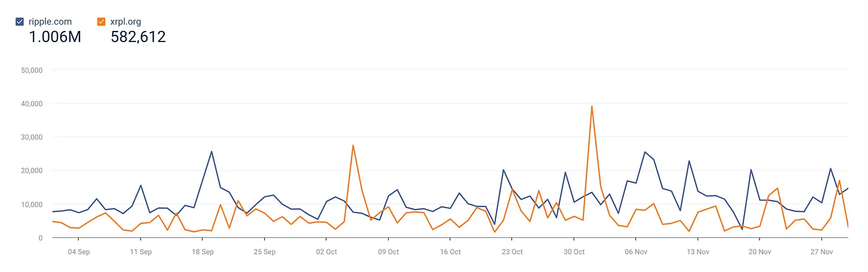Screen dimensions: 868x272
Task: Select the 04 Sep date label
Action: 79,252
